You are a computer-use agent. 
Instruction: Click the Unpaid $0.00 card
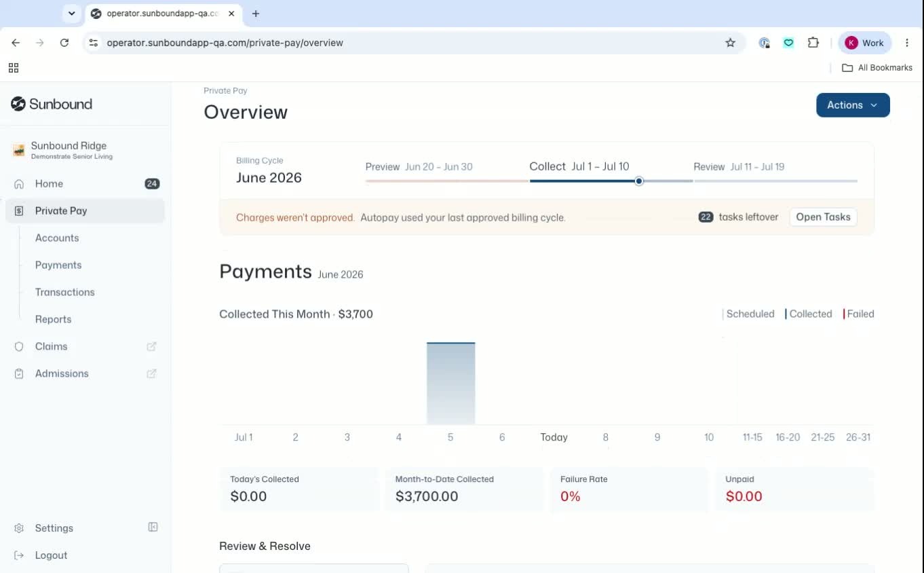coord(794,489)
